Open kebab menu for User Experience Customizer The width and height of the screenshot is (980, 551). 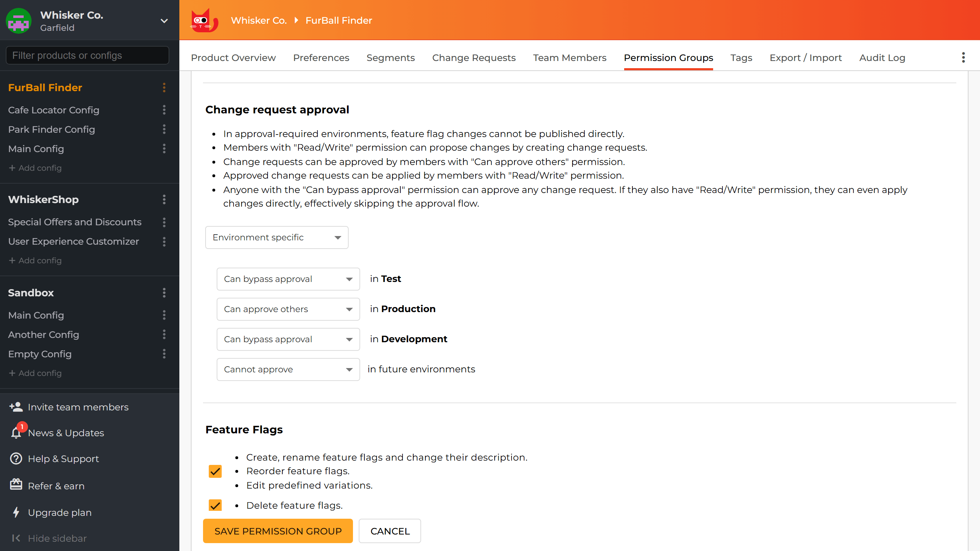click(x=164, y=242)
